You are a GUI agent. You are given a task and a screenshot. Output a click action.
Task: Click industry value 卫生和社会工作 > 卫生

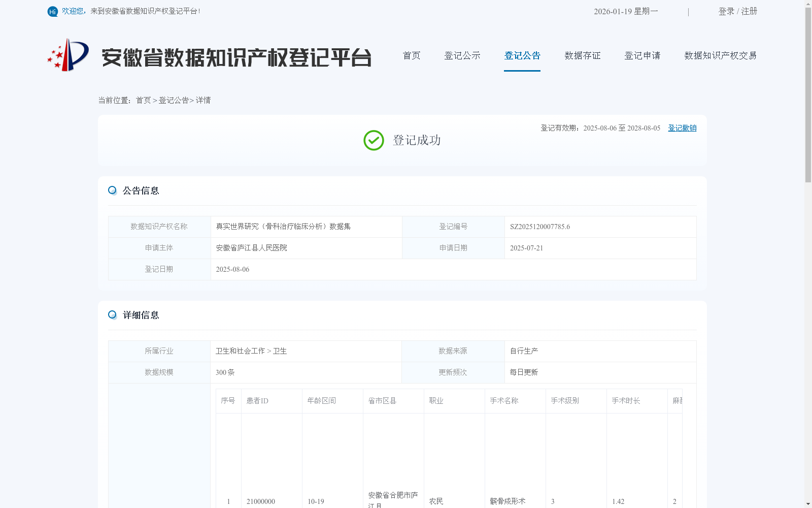click(251, 351)
